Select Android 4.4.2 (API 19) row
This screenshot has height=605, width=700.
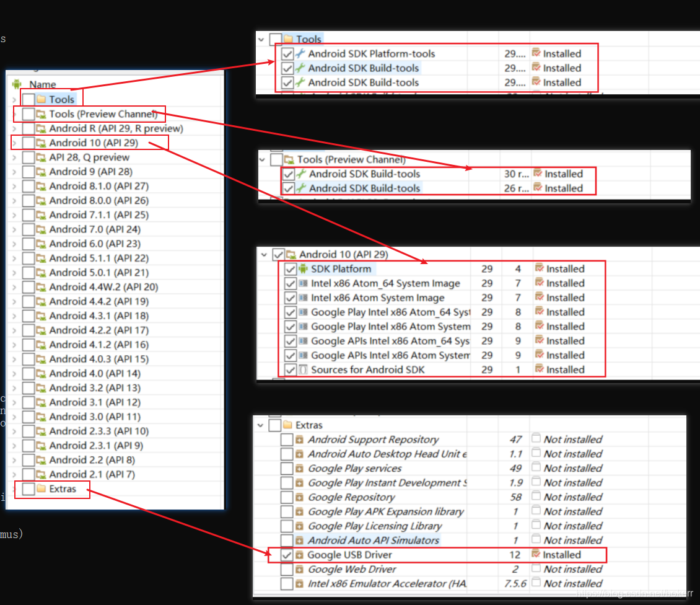point(115,301)
